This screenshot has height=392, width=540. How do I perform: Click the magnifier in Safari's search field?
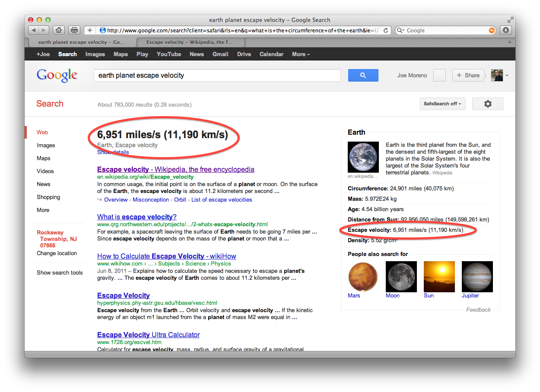point(400,30)
